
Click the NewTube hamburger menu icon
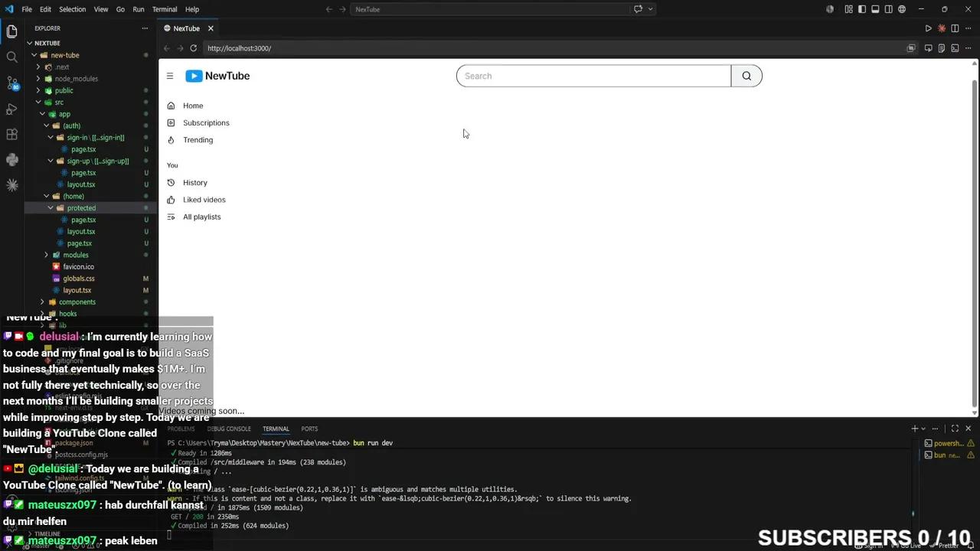click(170, 76)
